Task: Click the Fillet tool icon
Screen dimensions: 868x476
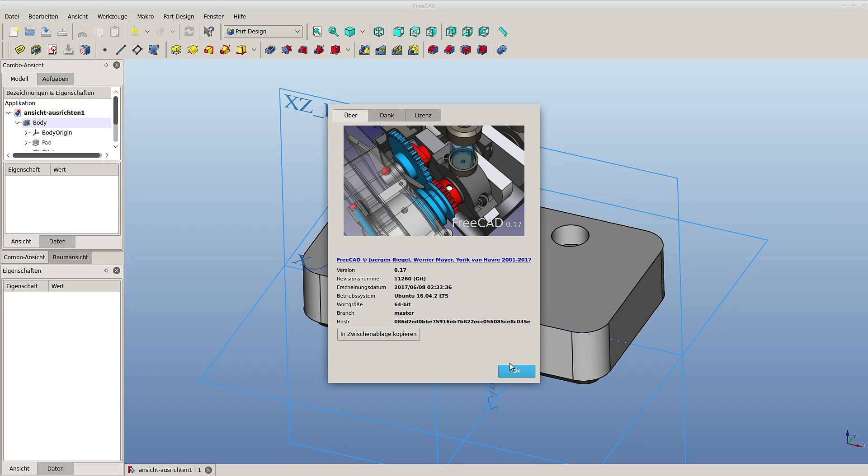Action: coord(433,50)
